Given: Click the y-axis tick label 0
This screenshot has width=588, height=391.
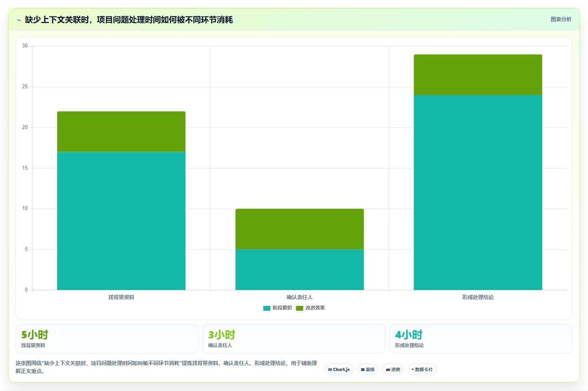Looking at the screenshot, I should [x=26, y=290].
